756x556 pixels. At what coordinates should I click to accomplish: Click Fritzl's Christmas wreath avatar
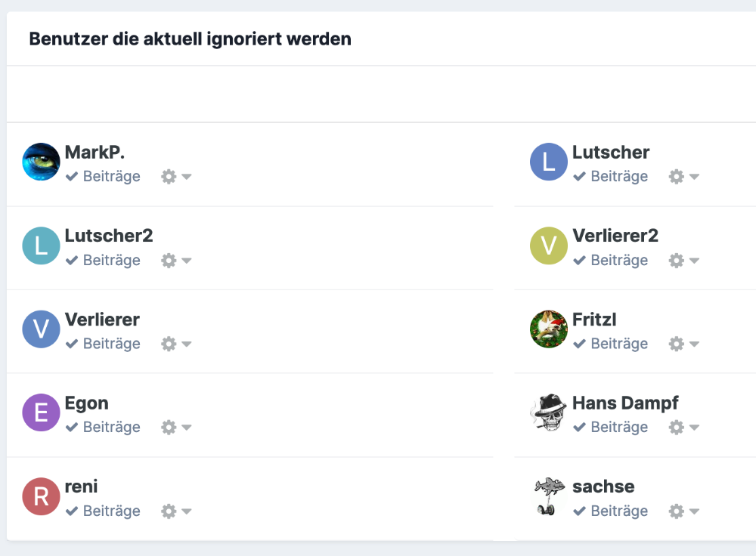point(549,329)
